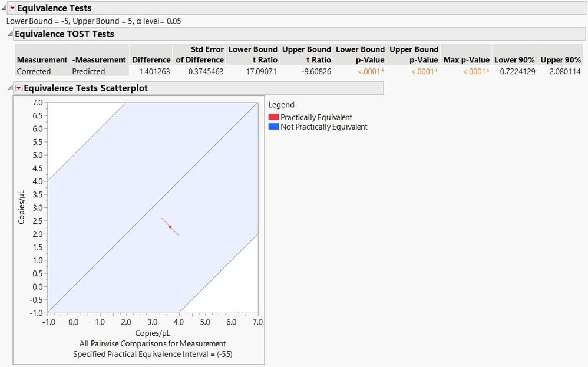Image resolution: width=588 pixels, height=367 pixels.
Task: Click the 4.0 tick on horizontal axis
Action: click(x=179, y=322)
